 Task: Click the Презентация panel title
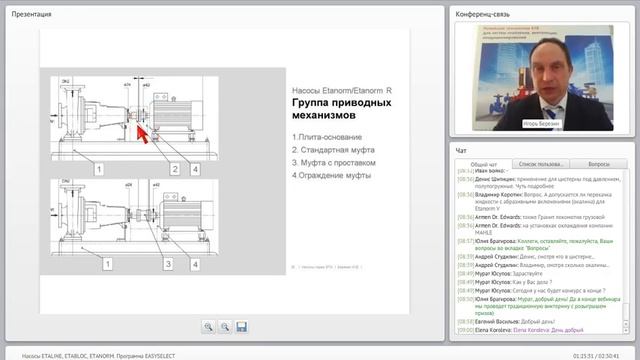[x=31, y=14]
